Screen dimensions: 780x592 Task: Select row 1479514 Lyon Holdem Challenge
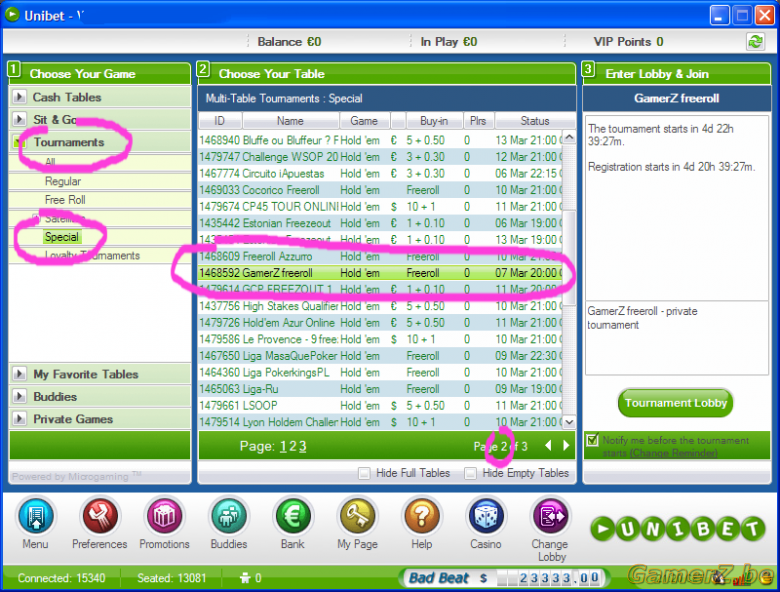381,422
